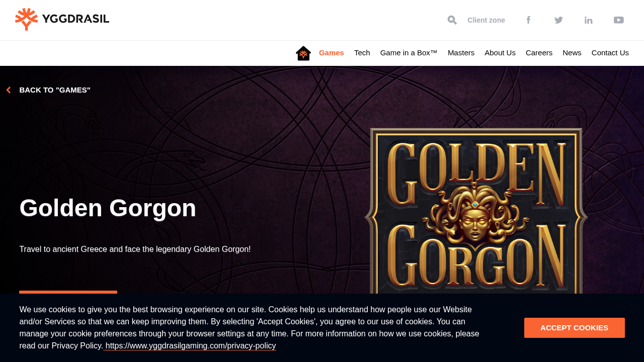Click the back chevron arrow near BACK TO GAMES

8,89
